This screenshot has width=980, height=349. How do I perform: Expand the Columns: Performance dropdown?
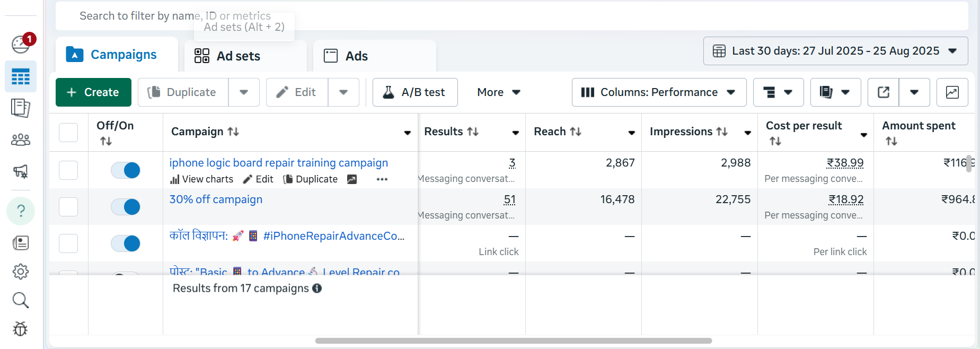pyautogui.click(x=658, y=92)
